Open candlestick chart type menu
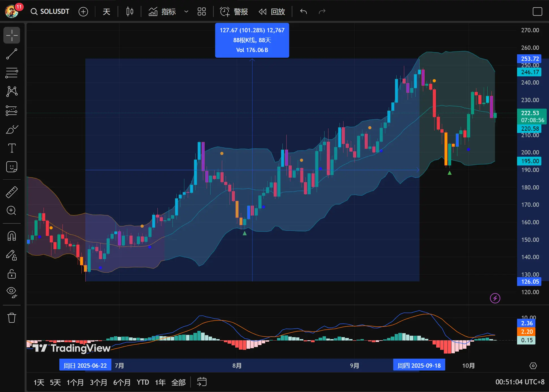Viewport: 549px width, 392px height. [130, 12]
